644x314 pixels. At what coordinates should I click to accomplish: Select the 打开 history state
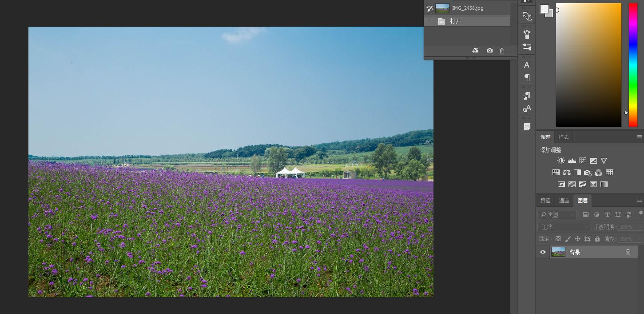click(x=467, y=21)
